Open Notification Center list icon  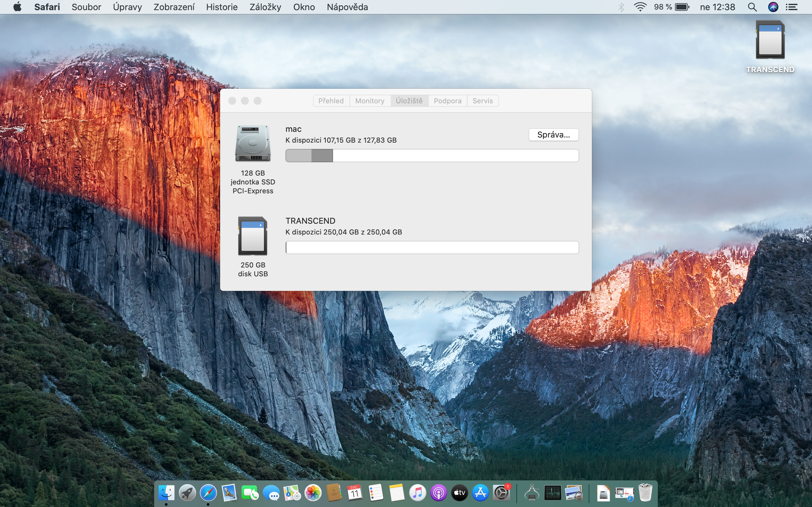pos(791,7)
